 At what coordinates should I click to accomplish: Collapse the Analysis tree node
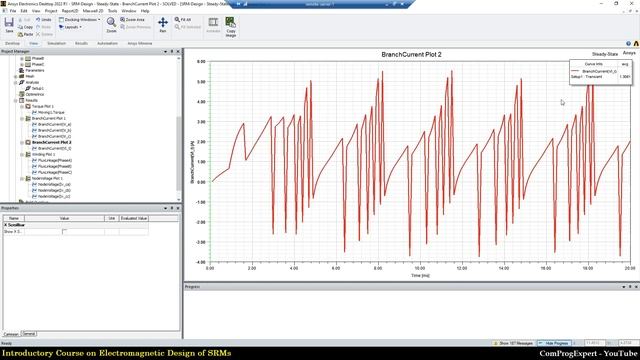tap(16, 82)
